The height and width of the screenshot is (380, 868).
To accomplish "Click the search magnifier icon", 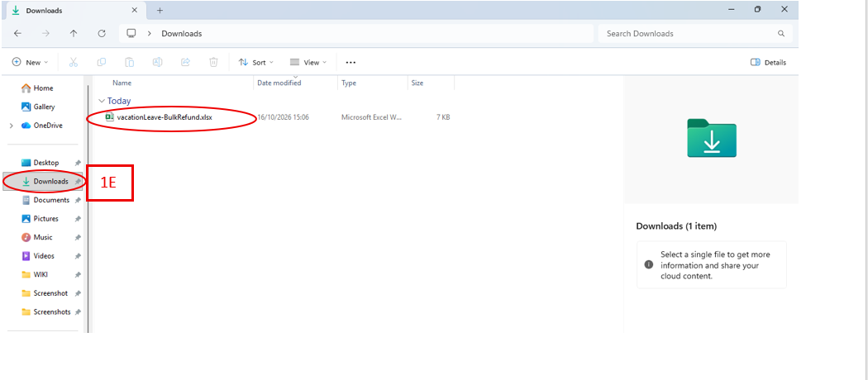I will (781, 34).
